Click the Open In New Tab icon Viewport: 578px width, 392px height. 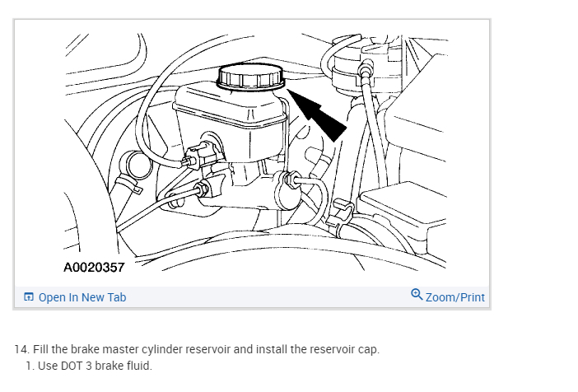tap(28, 296)
